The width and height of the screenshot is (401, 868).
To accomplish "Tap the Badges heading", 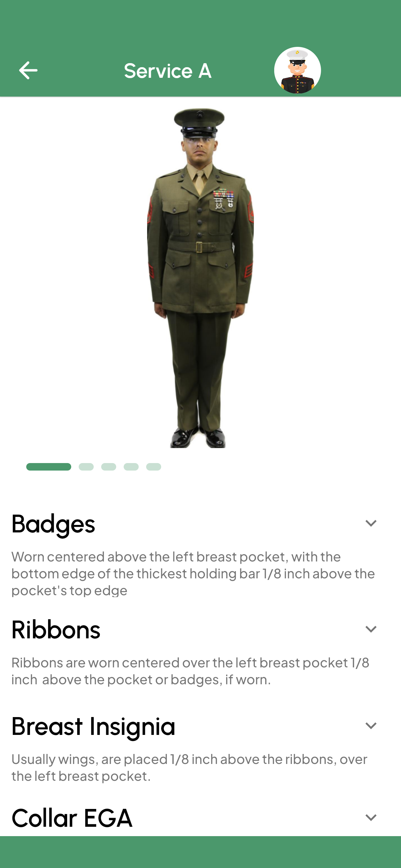I will (53, 524).
